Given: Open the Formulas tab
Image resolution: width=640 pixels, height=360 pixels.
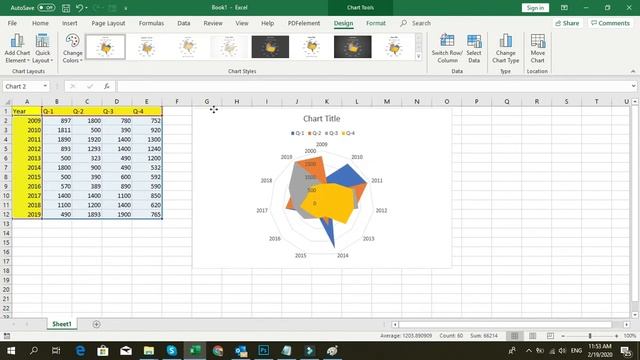Looking at the screenshot, I should [151, 23].
